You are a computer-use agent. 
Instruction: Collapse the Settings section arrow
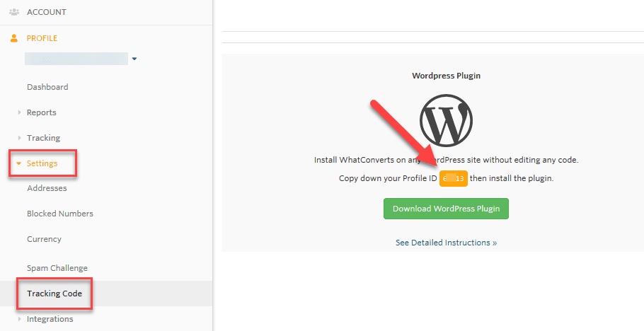click(18, 163)
